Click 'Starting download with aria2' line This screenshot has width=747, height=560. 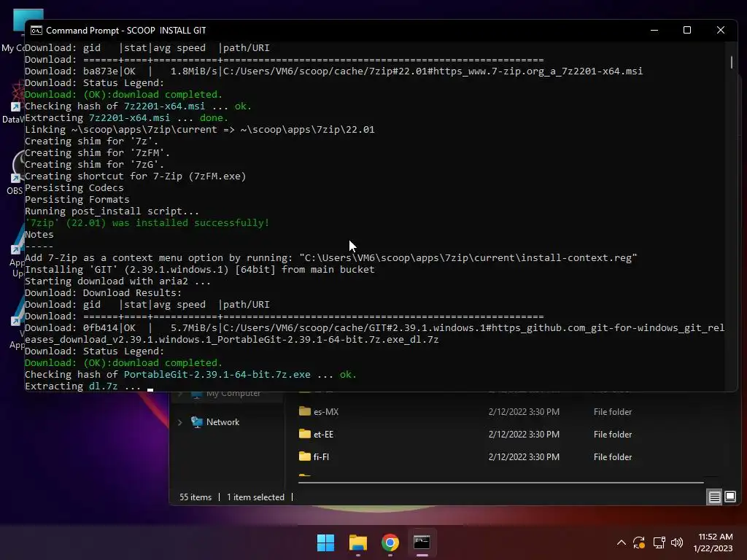(117, 281)
